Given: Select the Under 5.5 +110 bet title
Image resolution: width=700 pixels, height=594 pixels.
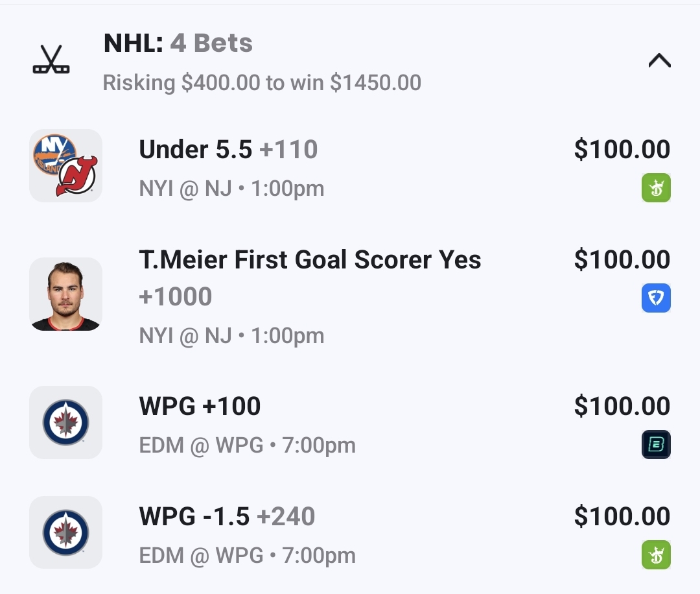Looking at the screenshot, I should point(228,150).
